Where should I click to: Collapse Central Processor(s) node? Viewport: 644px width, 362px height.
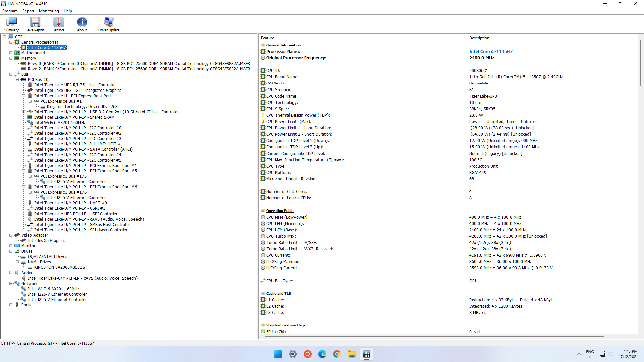(x=11, y=42)
